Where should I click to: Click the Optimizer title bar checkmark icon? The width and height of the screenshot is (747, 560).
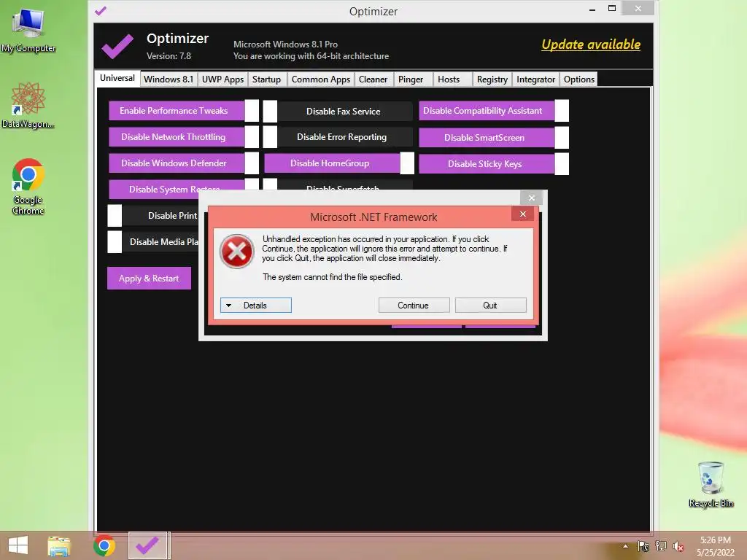[x=101, y=10]
